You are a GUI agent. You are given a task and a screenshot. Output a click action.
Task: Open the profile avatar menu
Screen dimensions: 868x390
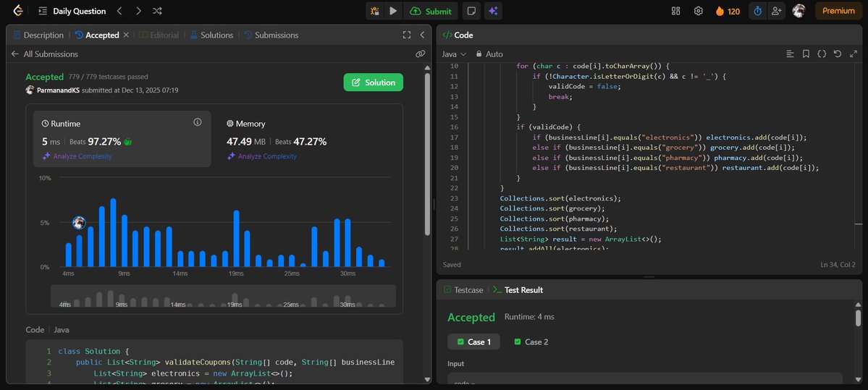point(799,11)
